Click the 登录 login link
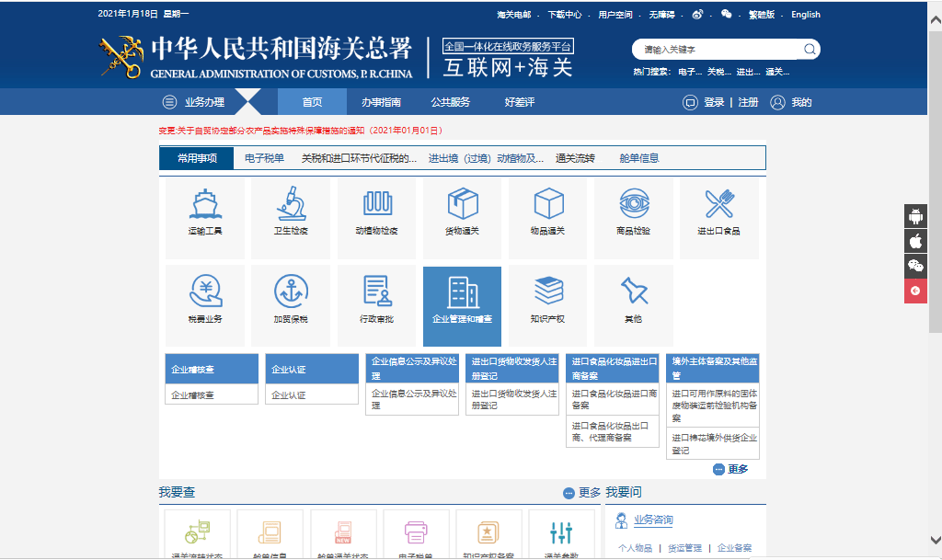Image resolution: width=942 pixels, height=560 pixels. click(x=714, y=102)
